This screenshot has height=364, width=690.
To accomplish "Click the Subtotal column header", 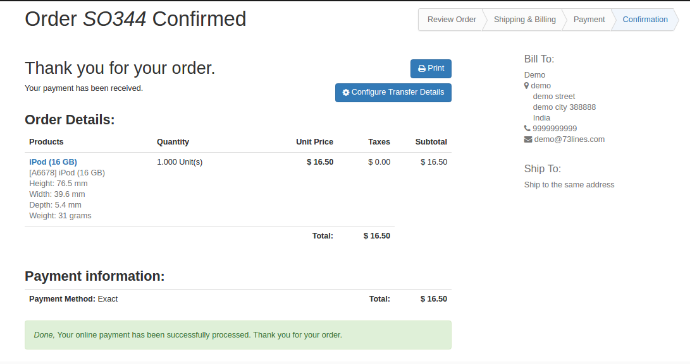I will click(431, 142).
